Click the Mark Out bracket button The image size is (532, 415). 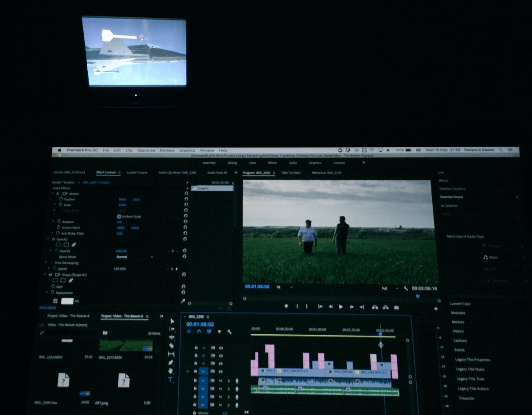pyautogui.click(x=307, y=306)
